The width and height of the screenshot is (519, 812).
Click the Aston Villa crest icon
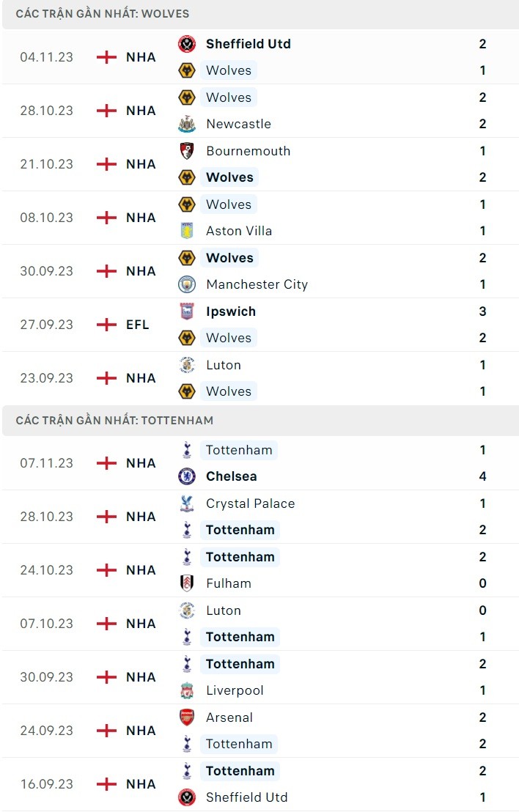187,231
